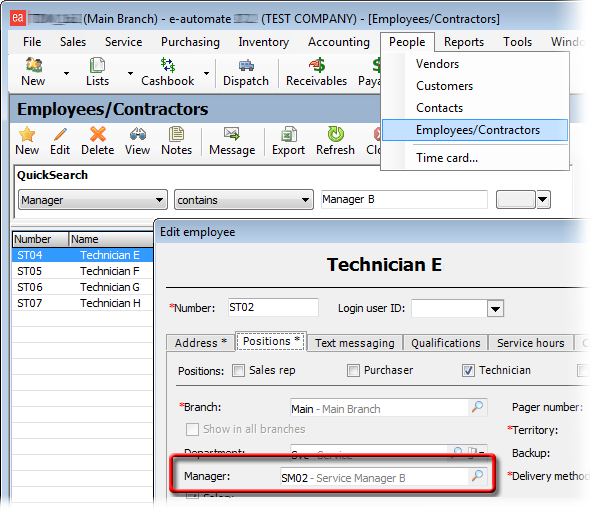
Task: Click the pencil Edit icon
Action: pos(60,134)
